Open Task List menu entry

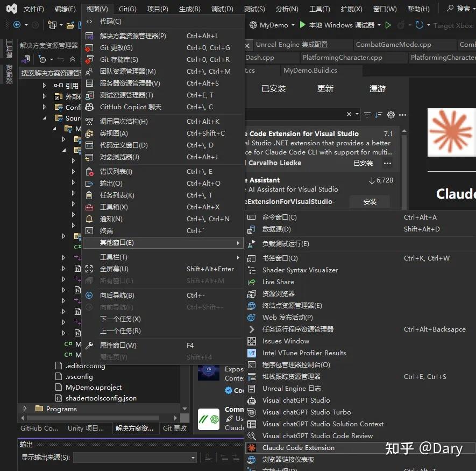coord(164,195)
